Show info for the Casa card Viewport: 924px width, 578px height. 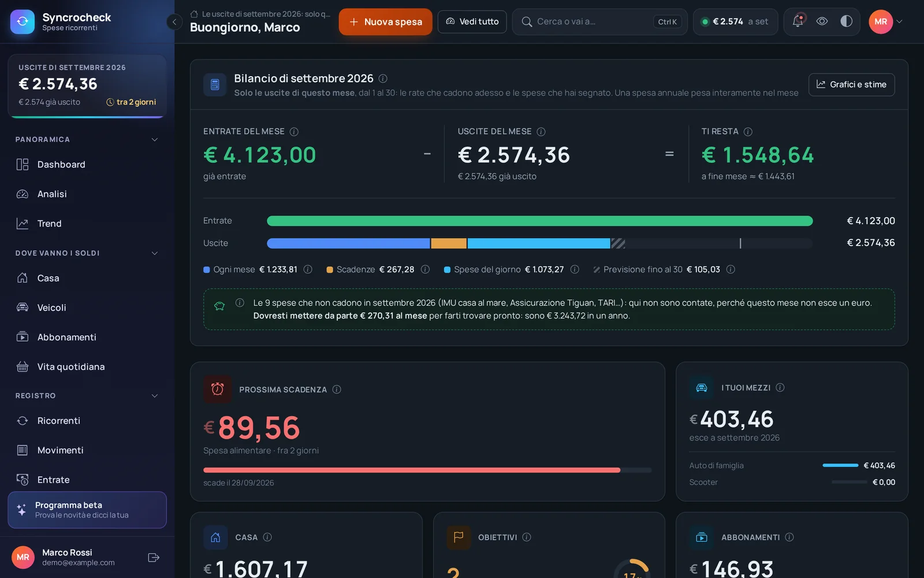267,537
